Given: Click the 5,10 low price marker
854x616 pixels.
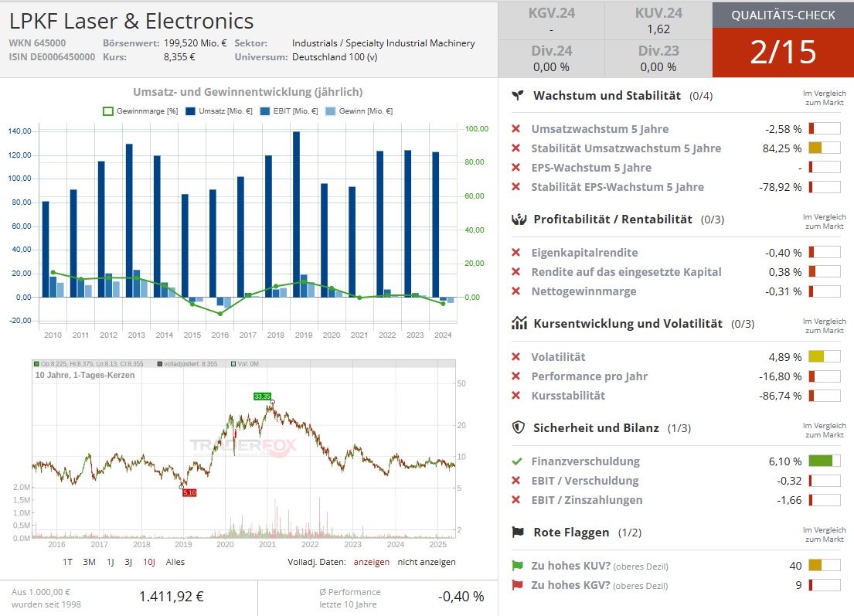Looking at the screenshot, I should point(189,493).
